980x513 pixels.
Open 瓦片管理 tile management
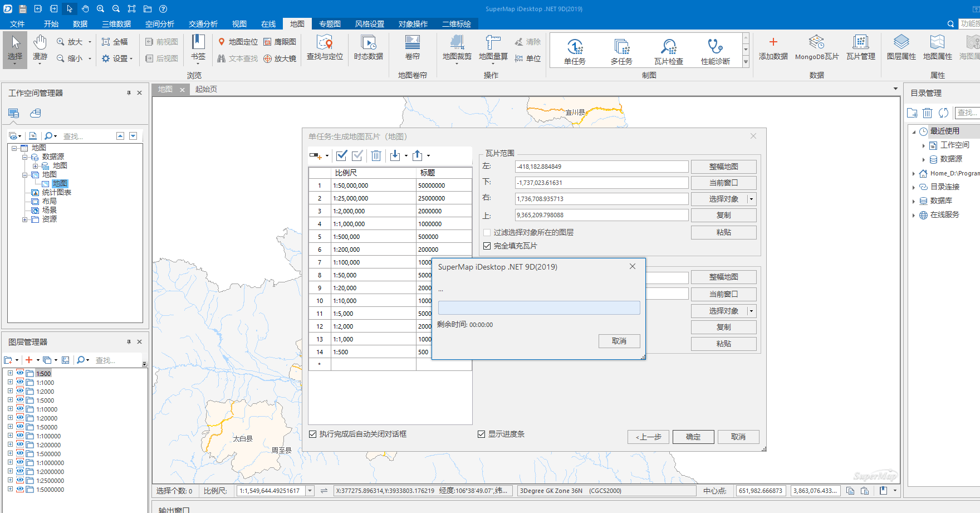pyautogui.click(x=860, y=48)
